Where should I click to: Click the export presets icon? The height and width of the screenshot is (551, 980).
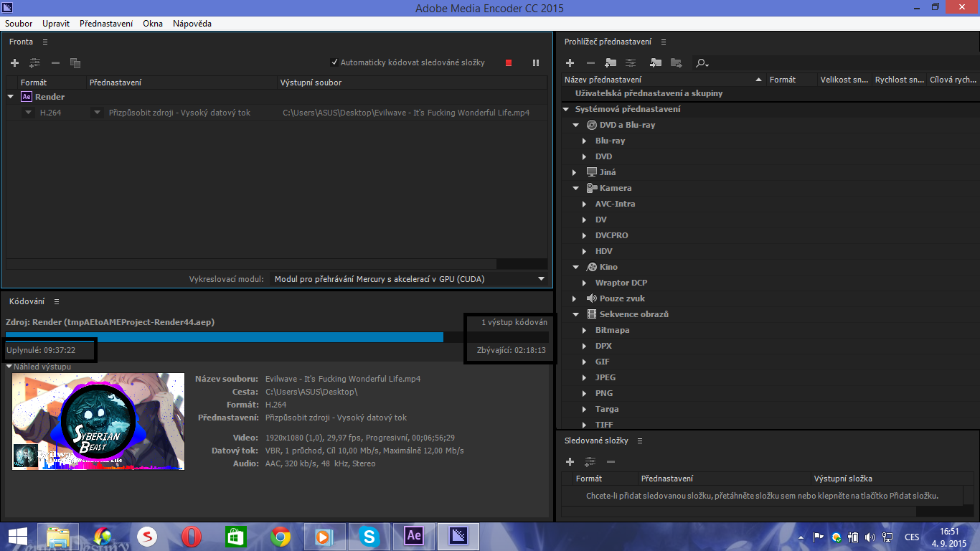(676, 63)
